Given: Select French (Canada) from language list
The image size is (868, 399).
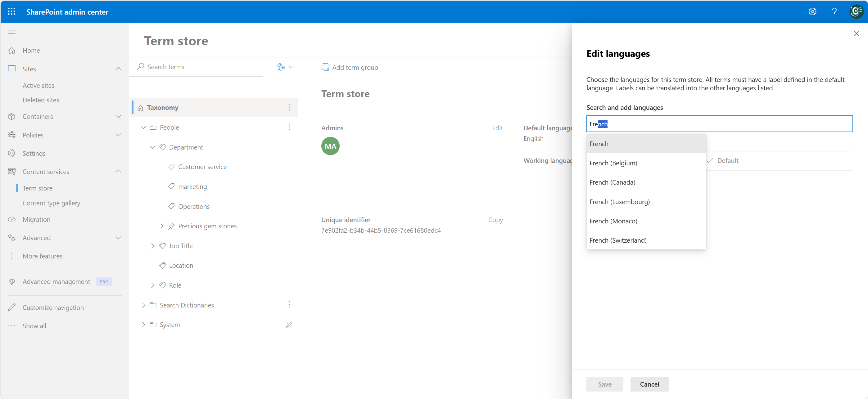Looking at the screenshot, I should click(x=613, y=182).
